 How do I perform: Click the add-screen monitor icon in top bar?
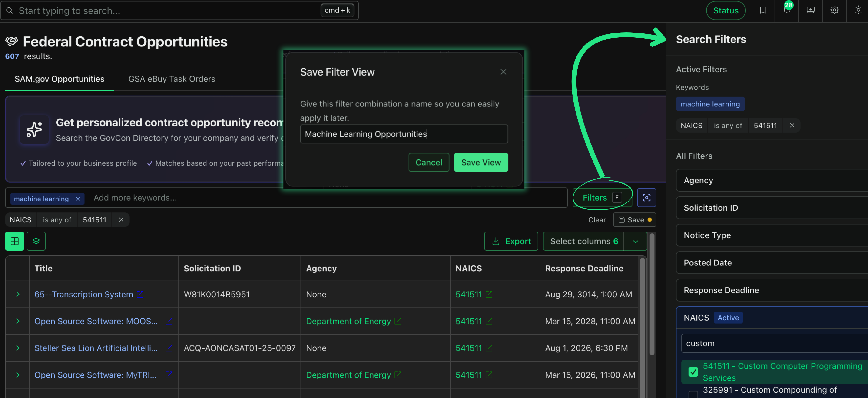point(810,10)
